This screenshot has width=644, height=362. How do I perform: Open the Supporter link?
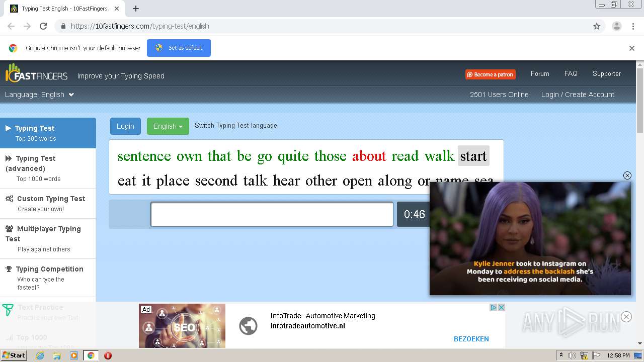point(606,73)
